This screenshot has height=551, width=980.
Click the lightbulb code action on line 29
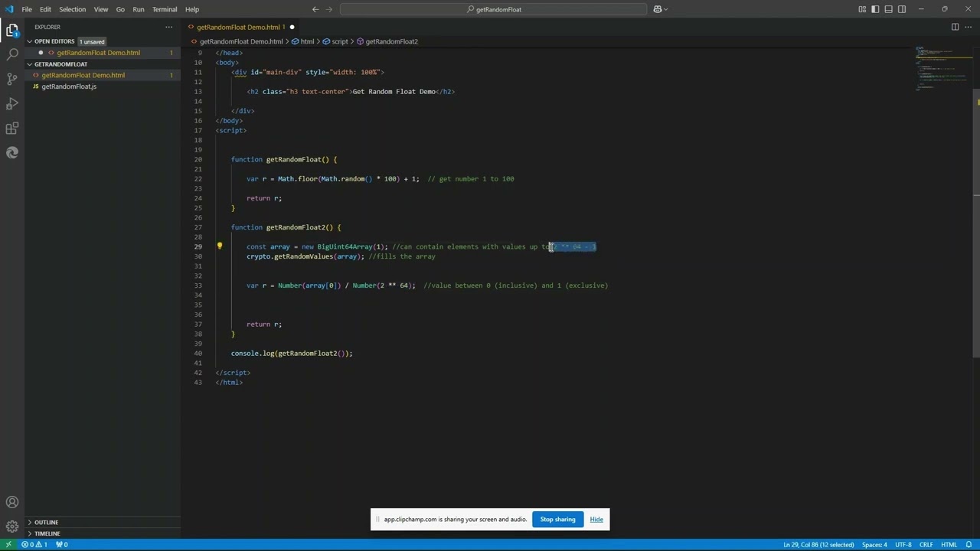[x=219, y=246]
